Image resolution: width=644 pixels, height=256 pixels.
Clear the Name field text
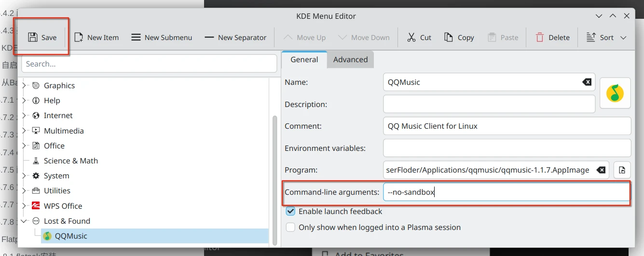pyautogui.click(x=587, y=82)
